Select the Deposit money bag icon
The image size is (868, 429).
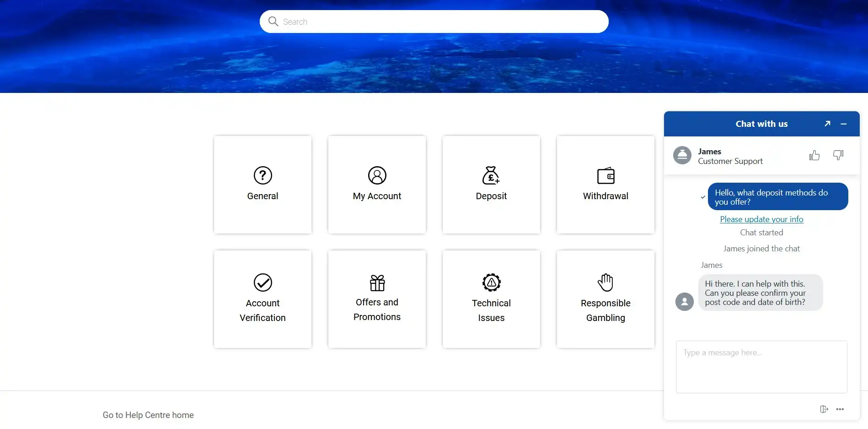click(x=491, y=175)
